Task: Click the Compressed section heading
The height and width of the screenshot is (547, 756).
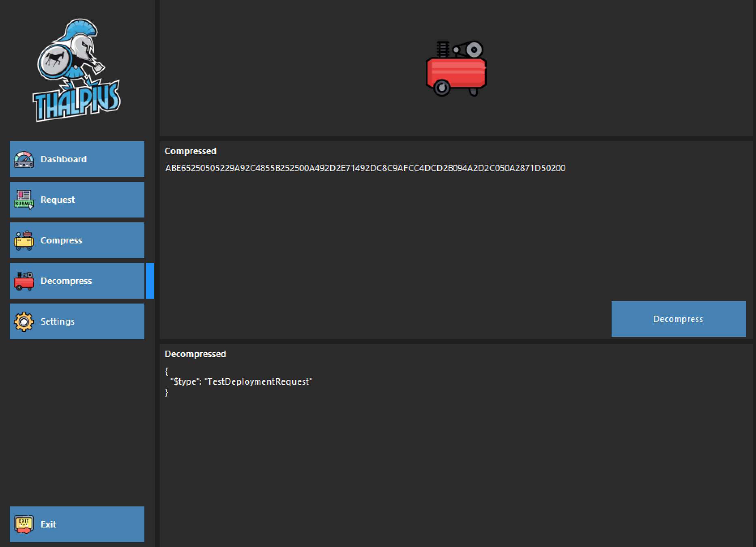Action: click(x=191, y=151)
